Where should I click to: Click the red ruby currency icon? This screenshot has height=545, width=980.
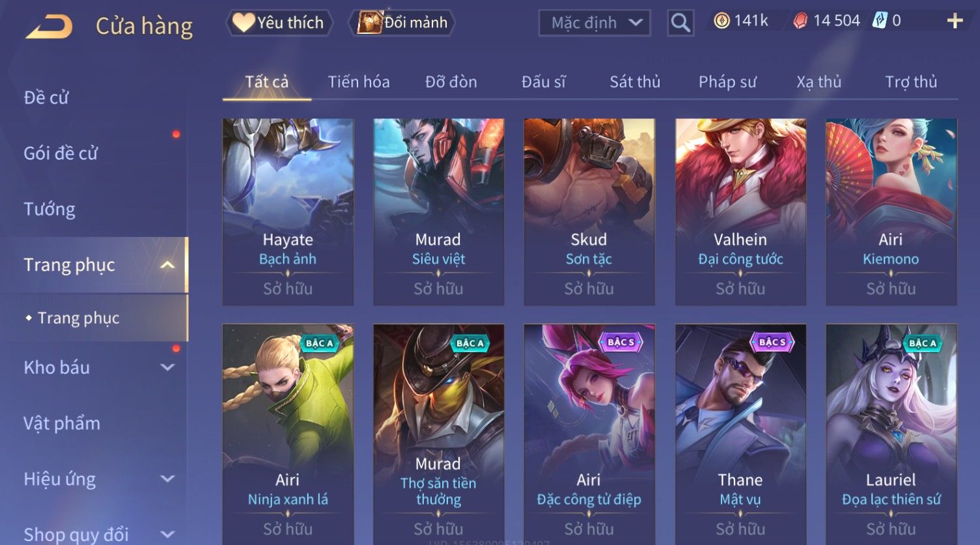pos(800,21)
